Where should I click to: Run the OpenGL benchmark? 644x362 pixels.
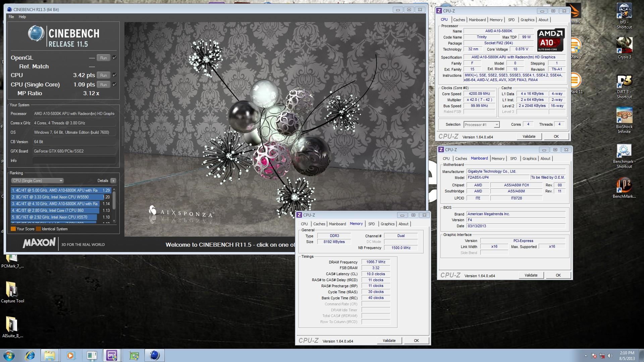tap(104, 58)
